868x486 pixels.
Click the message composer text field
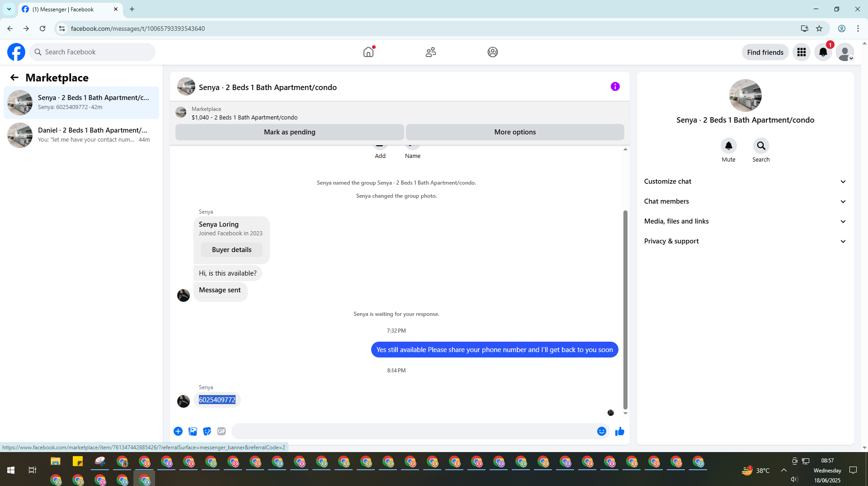pos(414,431)
